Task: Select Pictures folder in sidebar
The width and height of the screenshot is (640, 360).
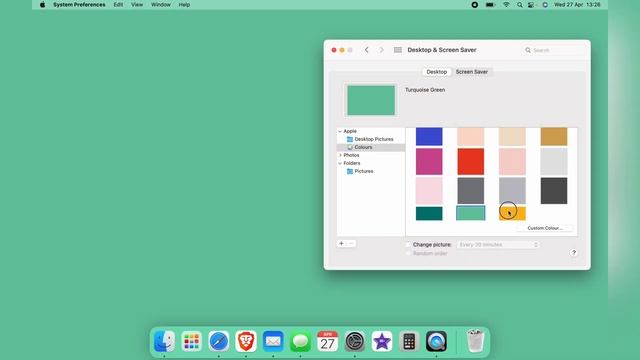Action: [x=360, y=171]
